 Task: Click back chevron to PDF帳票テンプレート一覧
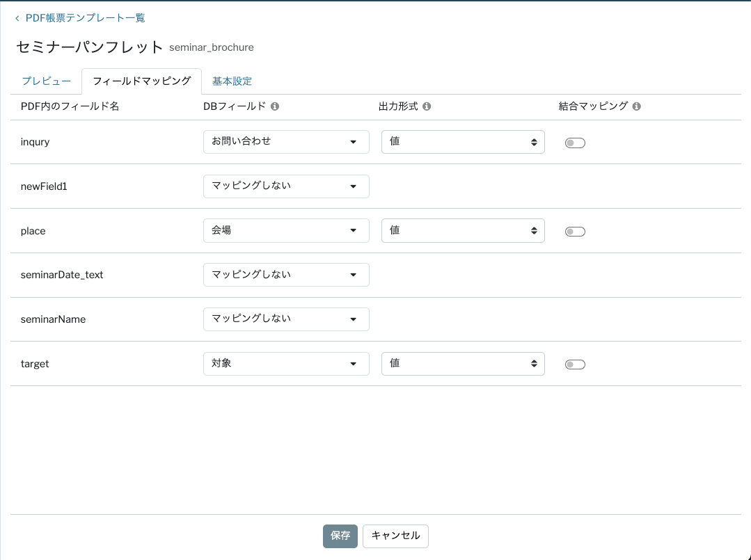[17, 19]
